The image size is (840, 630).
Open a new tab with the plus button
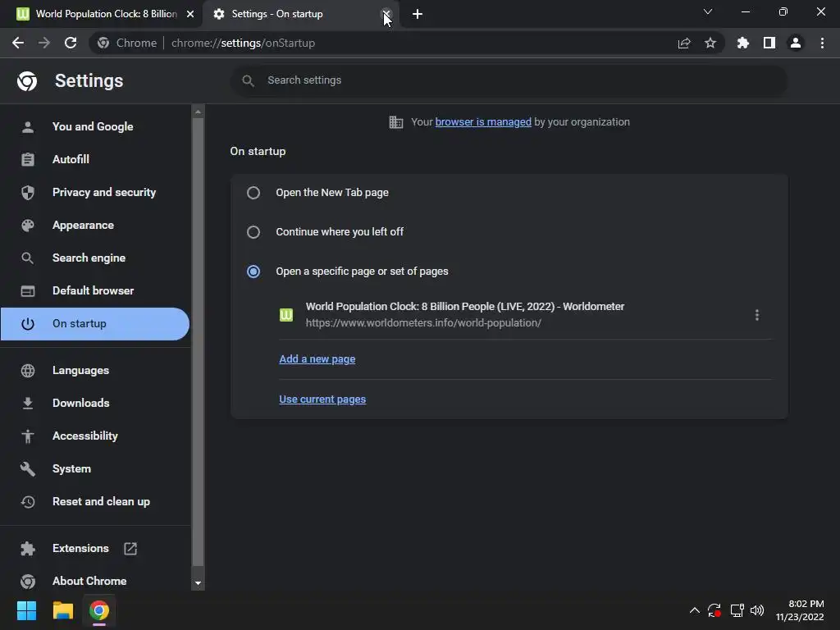click(x=418, y=14)
